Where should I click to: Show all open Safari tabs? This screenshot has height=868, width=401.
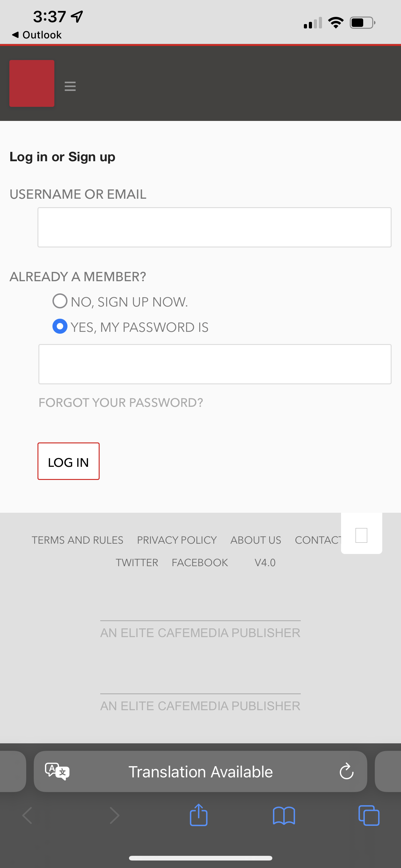tap(369, 816)
